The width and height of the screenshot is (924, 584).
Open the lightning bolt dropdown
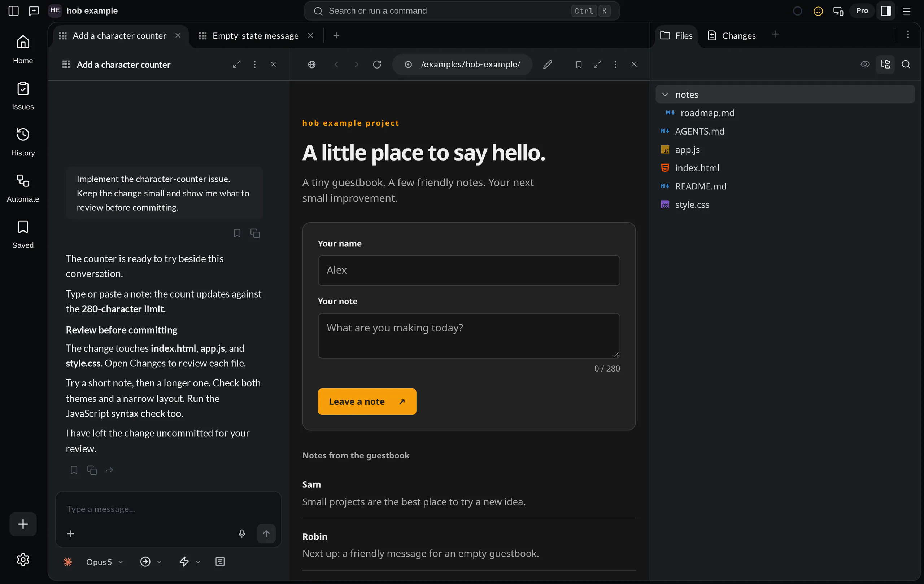190,562
